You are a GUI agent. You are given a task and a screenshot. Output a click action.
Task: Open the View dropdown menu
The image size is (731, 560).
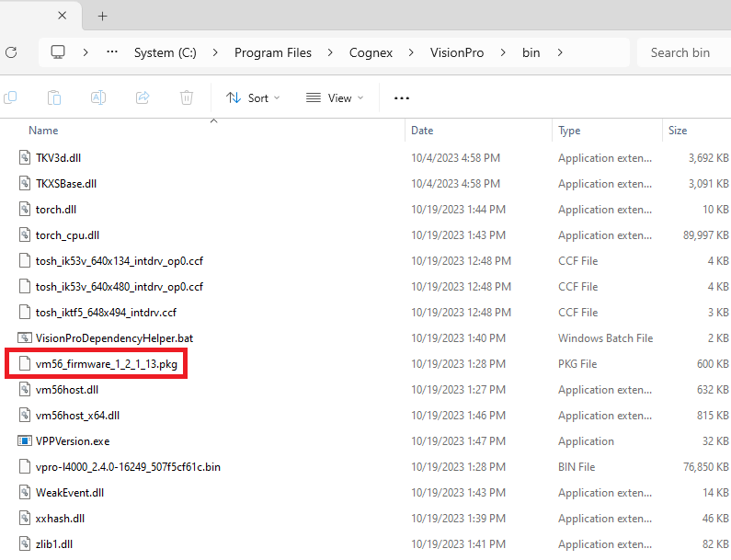(335, 97)
